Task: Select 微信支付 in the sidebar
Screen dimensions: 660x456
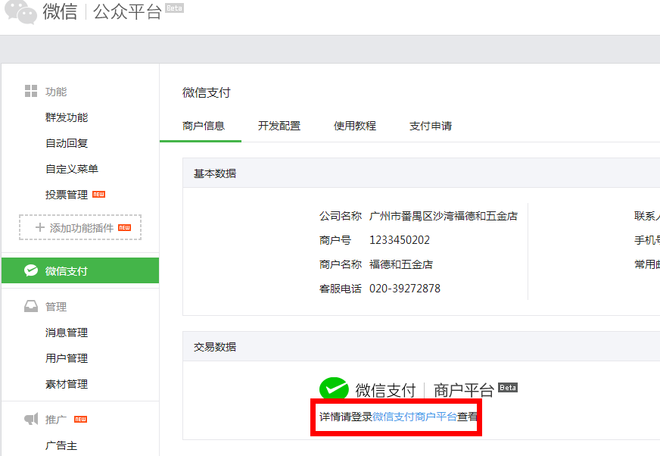Action: (x=80, y=270)
